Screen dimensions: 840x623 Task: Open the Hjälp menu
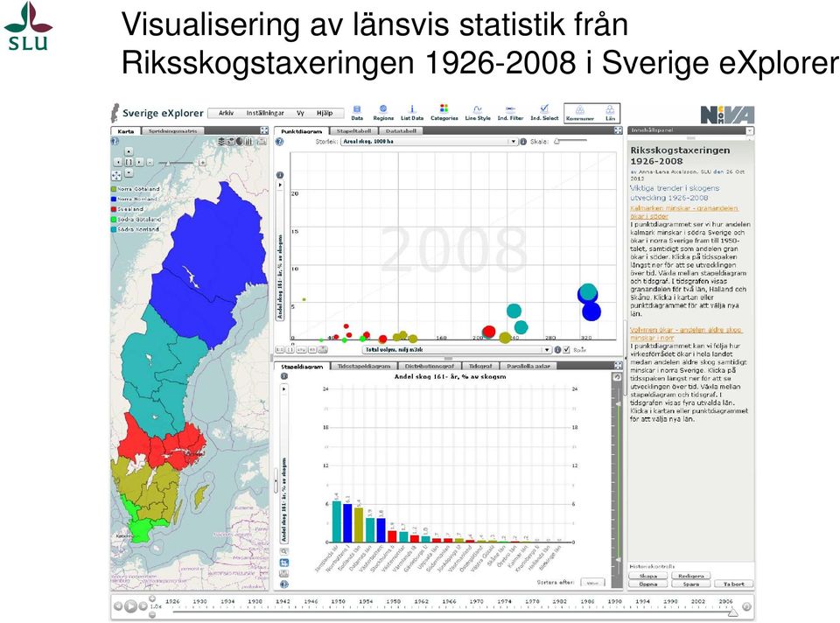click(x=325, y=113)
